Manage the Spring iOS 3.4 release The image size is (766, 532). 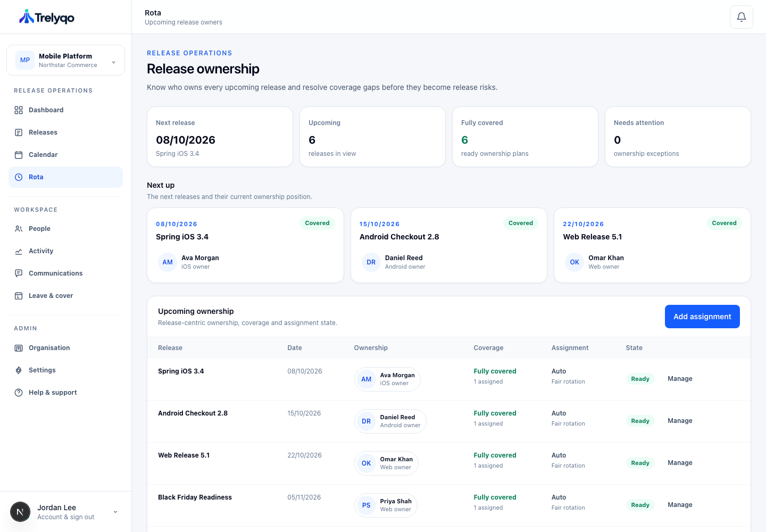tap(680, 379)
